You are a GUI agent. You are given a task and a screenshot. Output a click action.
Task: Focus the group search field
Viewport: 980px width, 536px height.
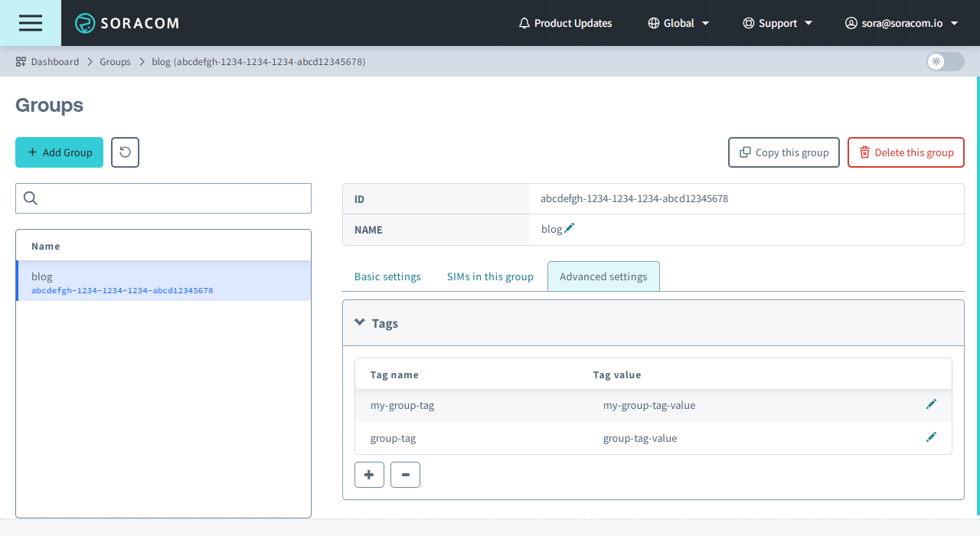click(x=163, y=198)
